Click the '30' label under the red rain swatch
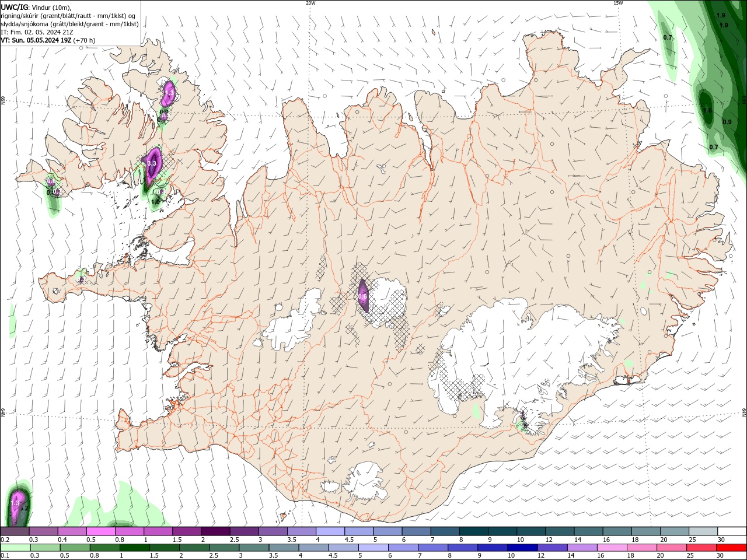The height and width of the screenshot is (560, 747). click(x=721, y=555)
